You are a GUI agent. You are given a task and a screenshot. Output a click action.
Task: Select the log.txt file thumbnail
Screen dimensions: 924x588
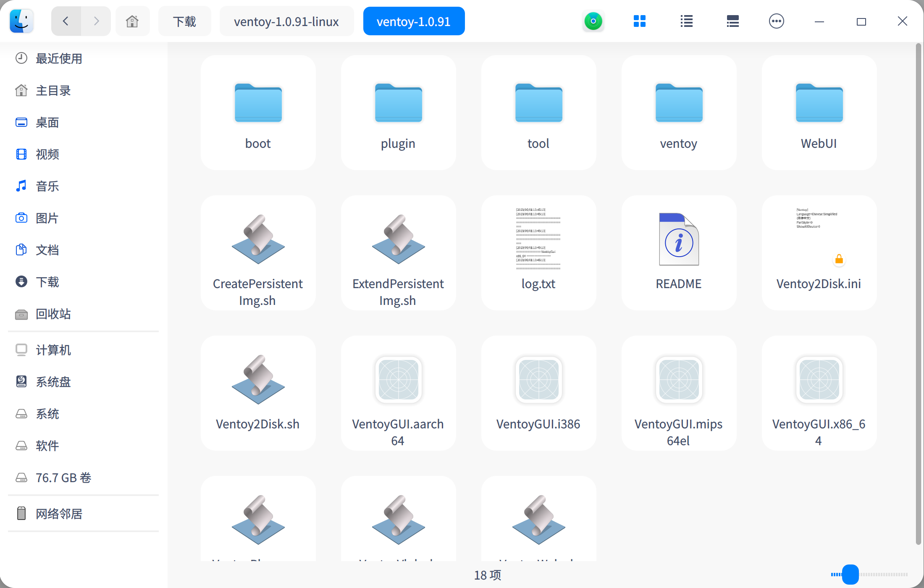click(538, 239)
